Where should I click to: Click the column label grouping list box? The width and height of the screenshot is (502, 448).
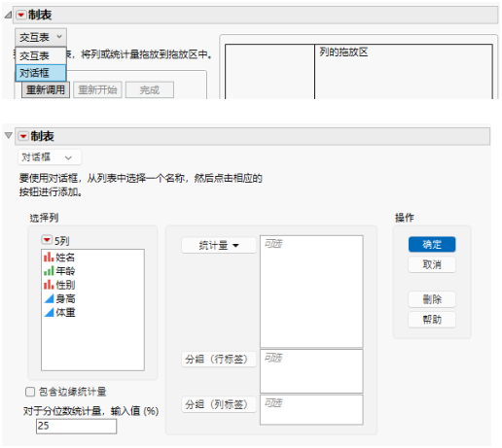pyautogui.click(x=311, y=409)
